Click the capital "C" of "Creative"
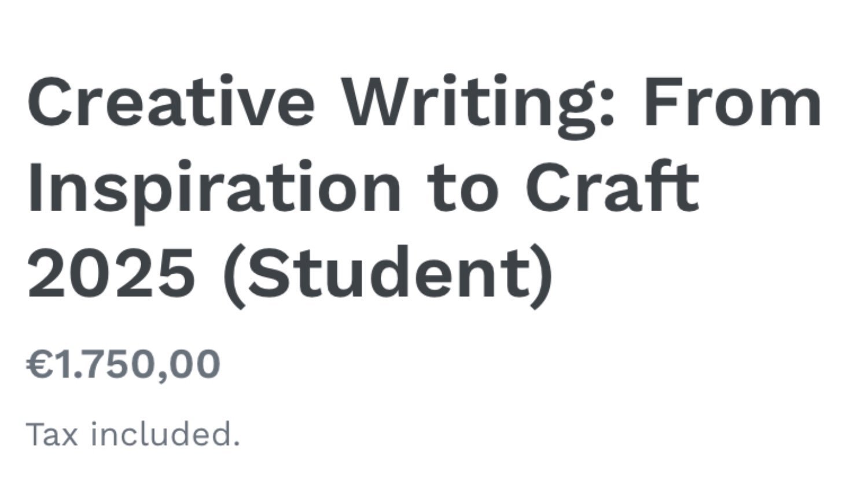Viewport: 868px width, 486px height. (x=52, y=102)
